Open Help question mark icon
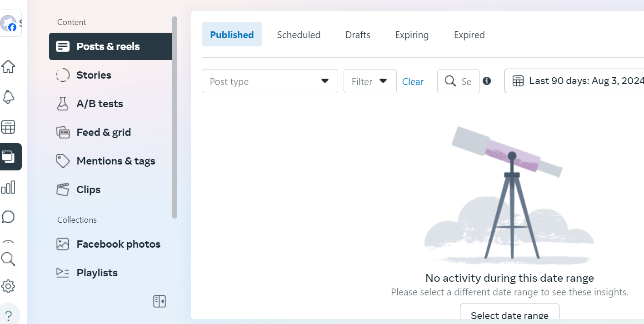This screenshot has height=324, width=644. 8,316
